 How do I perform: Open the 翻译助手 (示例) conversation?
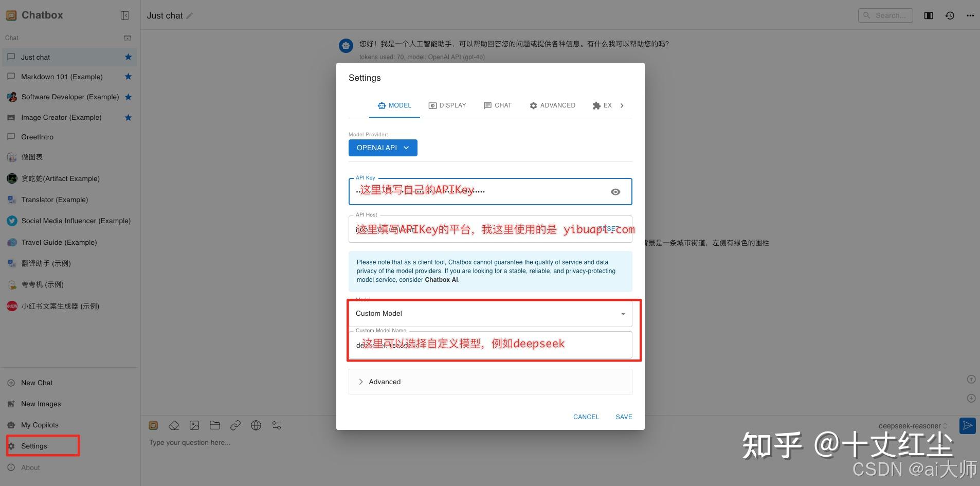(69, 263)
